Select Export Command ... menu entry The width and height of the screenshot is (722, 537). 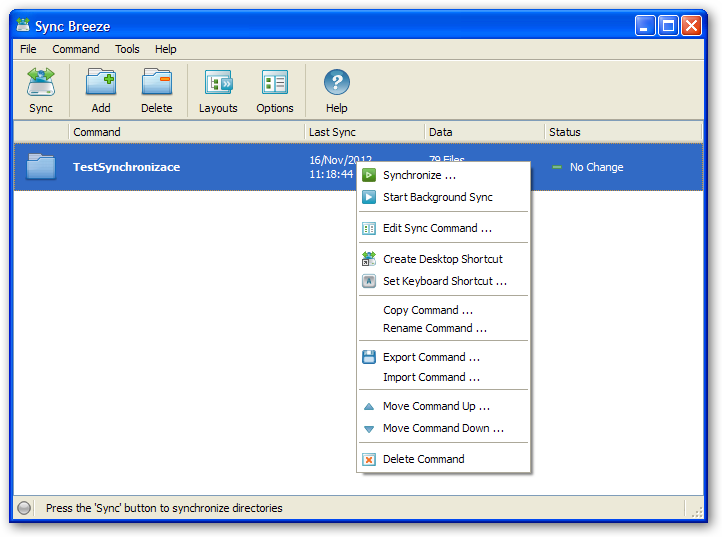tap(444, 357)
